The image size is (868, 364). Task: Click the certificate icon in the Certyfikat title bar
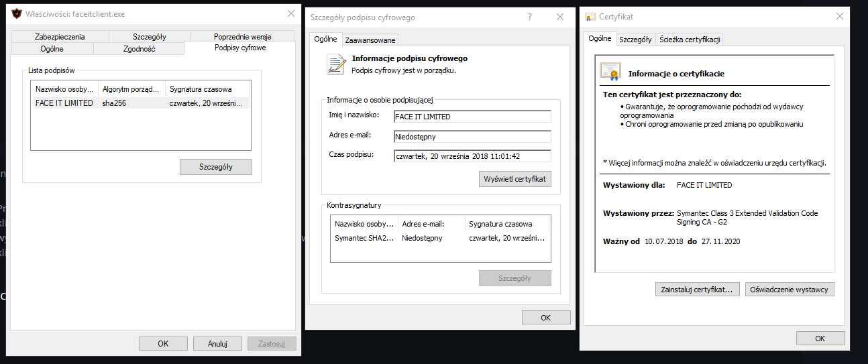590,17
